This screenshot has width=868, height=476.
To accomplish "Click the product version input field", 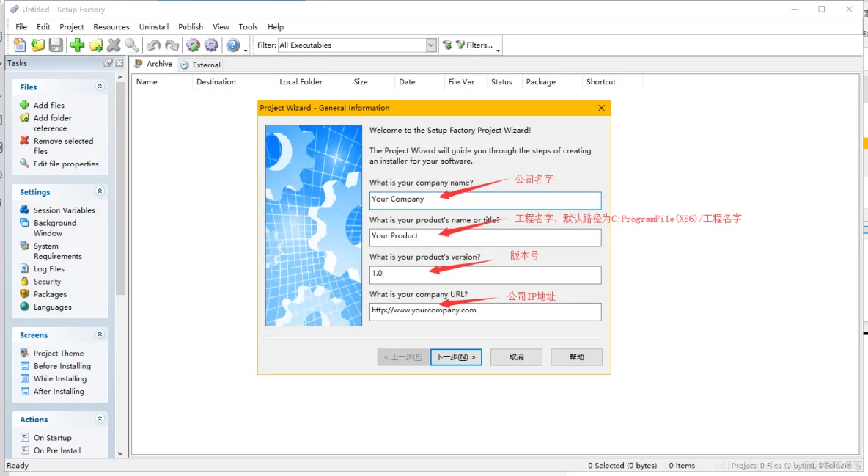I will 485,275.
